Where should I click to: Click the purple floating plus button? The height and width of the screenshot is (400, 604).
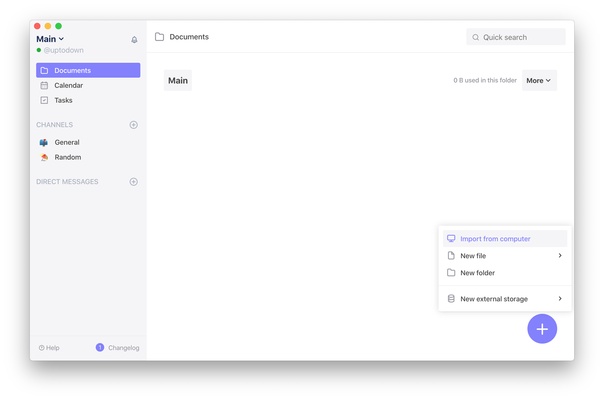pyautogui.click(x=542, y=329)
